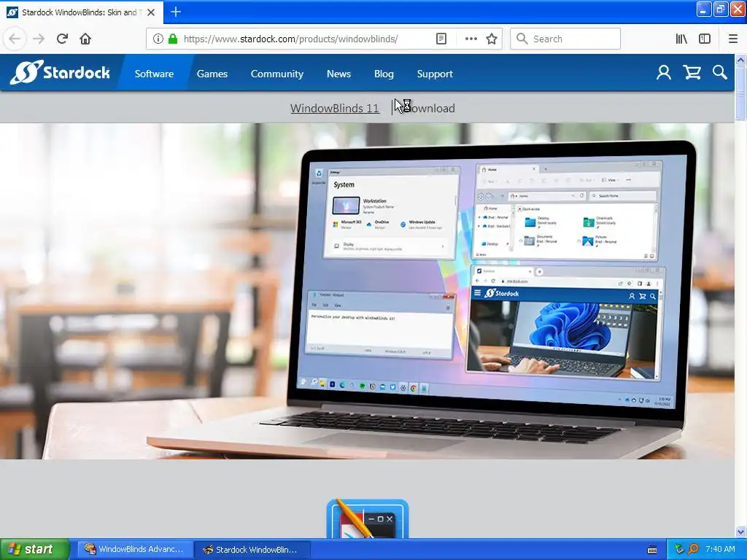This screenshot has width=747, height=560.
Task: Click the page scrollbar down arrow
Action: (x=740, y=532)
